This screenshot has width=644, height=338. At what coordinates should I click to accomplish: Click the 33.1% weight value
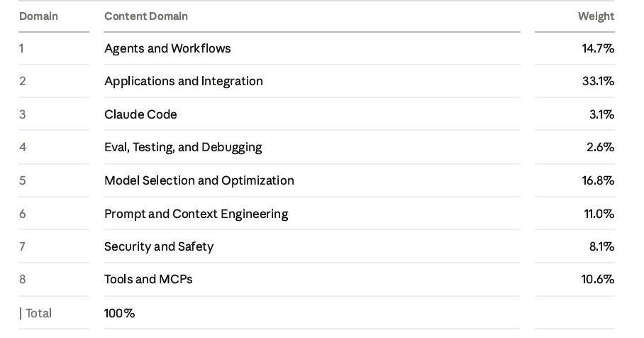pos(598,81)
